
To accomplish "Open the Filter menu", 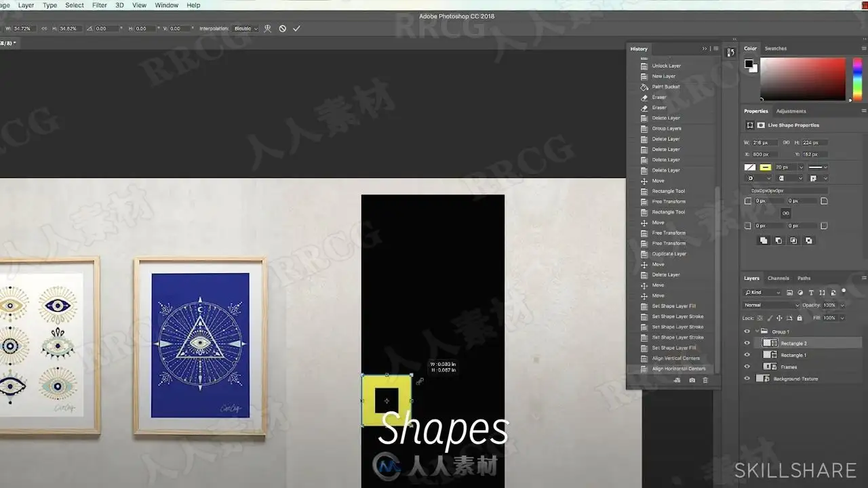I will (100, 5).
